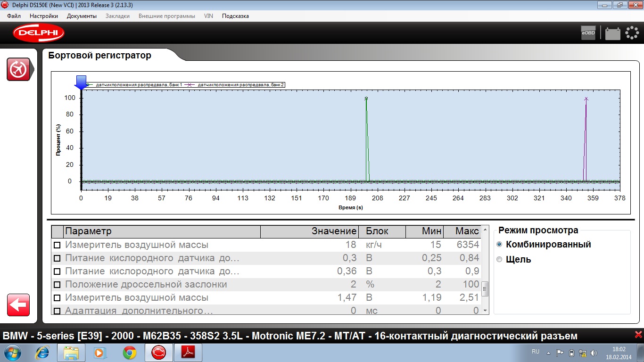Open Google Chrome from taskbar

pyautogui.click(x=130, y=353)
